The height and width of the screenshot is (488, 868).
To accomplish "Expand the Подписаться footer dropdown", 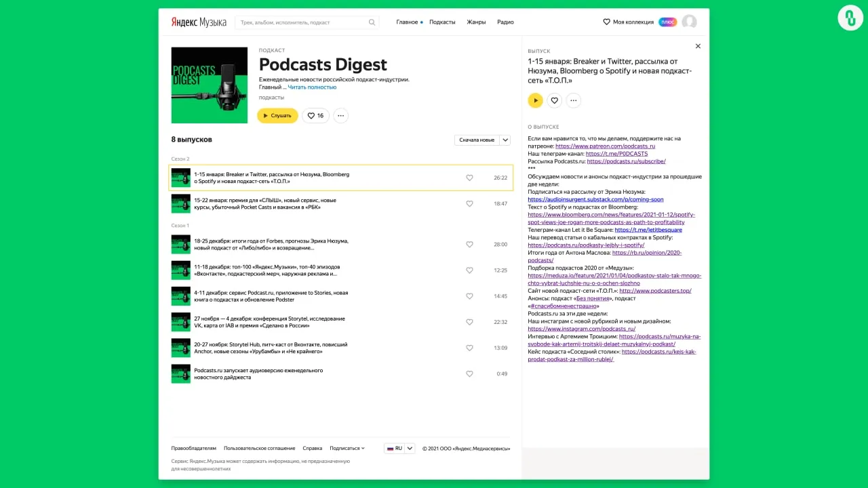I will [347, 448].
